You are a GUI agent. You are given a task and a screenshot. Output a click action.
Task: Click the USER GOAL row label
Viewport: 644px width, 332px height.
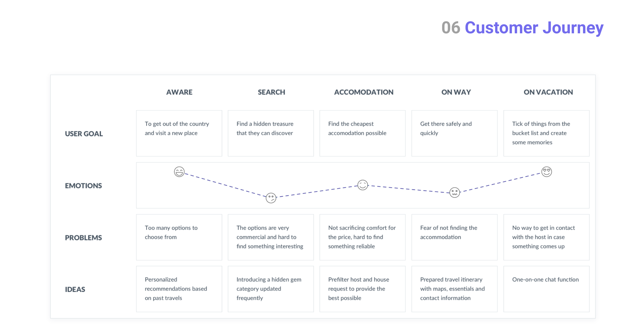point(84,134)
